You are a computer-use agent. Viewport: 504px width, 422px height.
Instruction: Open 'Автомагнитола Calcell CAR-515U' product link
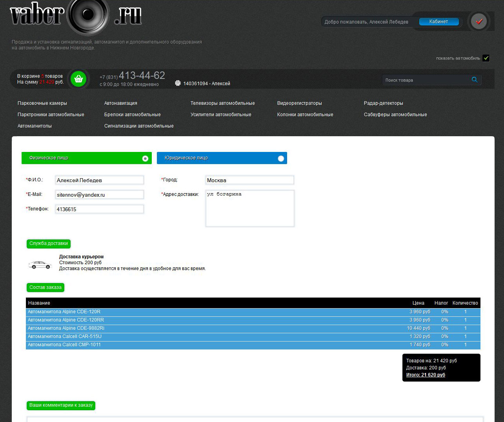(65, 337)
